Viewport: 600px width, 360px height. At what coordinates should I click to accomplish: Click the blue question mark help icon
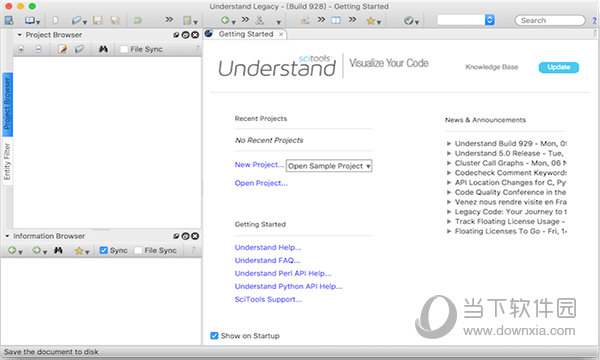(x=595, y=21)
